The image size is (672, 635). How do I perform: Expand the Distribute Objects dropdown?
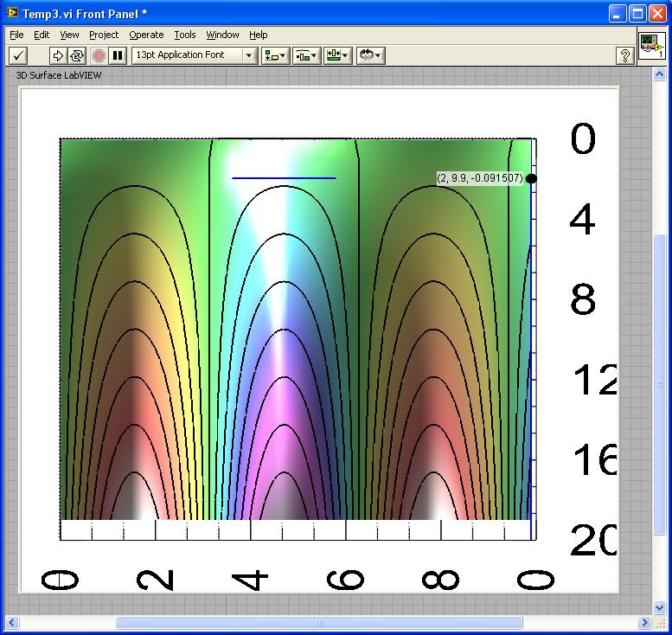(306, 55)
